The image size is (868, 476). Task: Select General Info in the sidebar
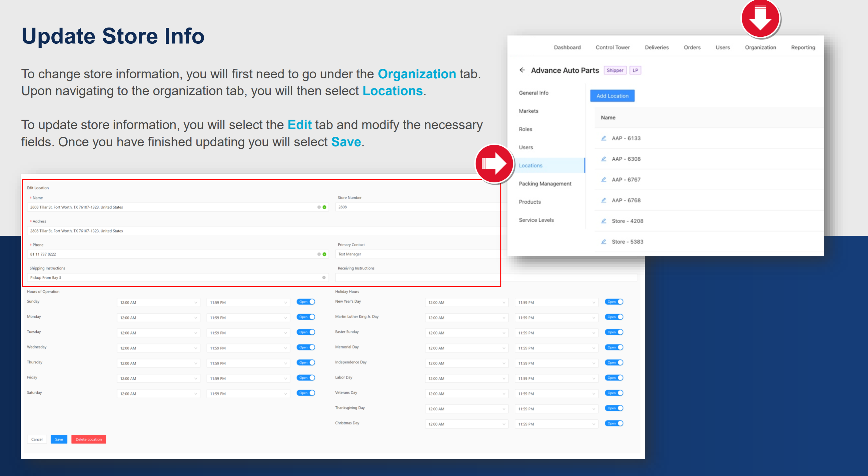point(533,93)
